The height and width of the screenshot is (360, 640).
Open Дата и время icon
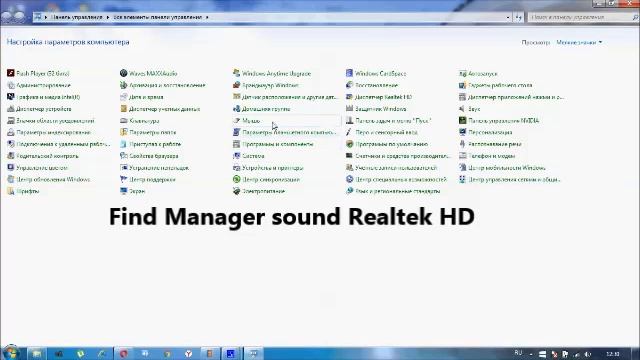click(x=124, y=97)
